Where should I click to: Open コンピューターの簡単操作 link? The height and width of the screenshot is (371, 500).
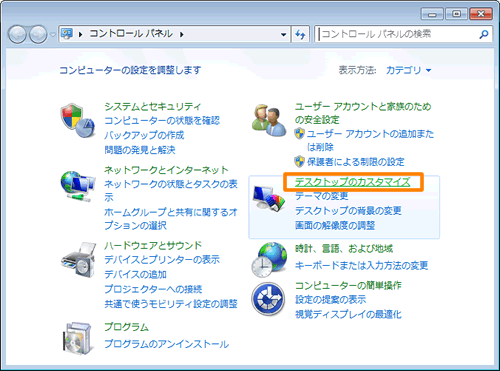tap(348, 286)
